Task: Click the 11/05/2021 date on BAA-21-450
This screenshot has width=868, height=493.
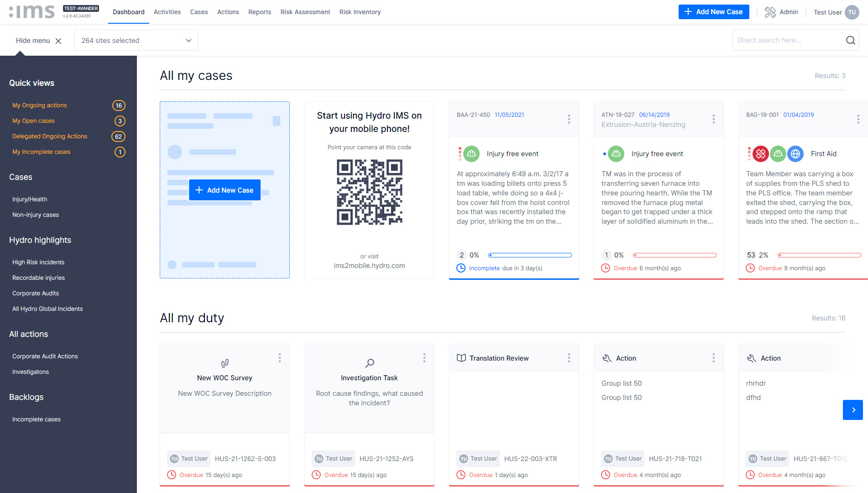Action: click(x=509, y=115)
